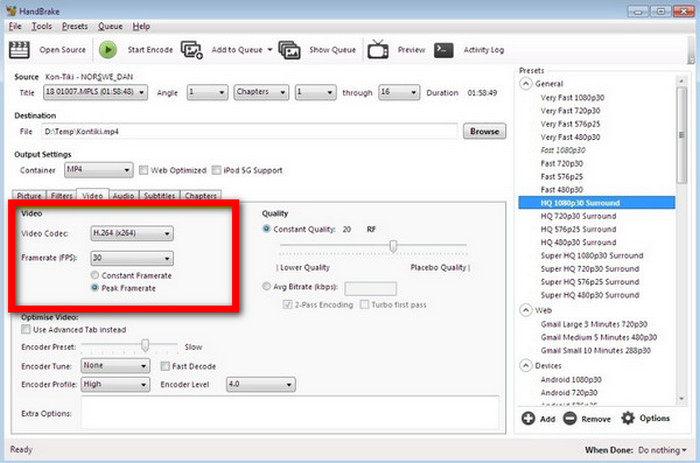Select the Super HQ 1080p30 Surround preset
Screen dimensions: 700x463
click(592, 255)
